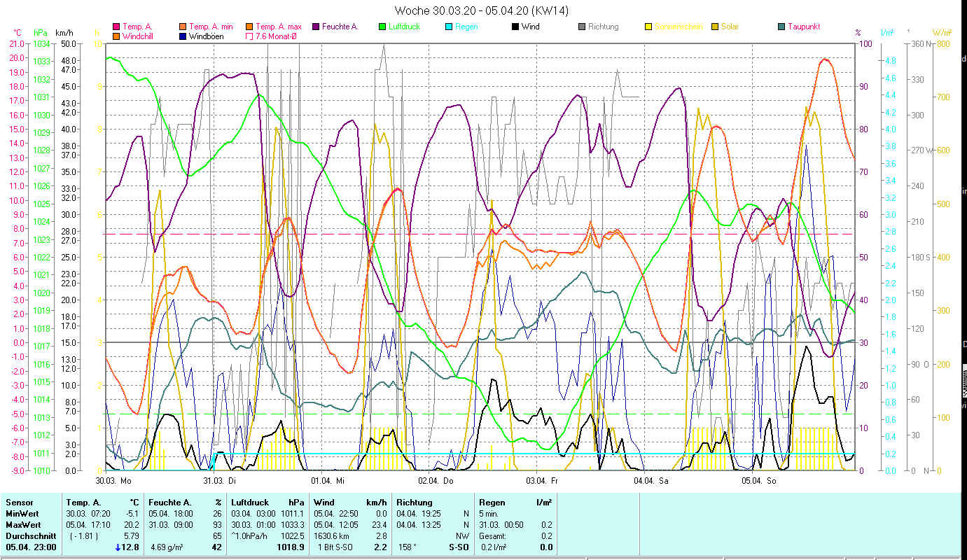Click the 'Durchschnitt' row label
Screen dimensions: 967x560
30,536
